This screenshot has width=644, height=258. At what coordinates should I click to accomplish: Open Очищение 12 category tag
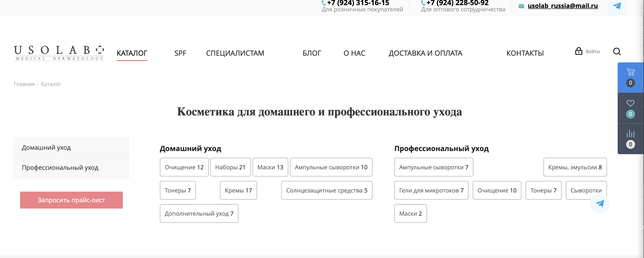[184, 167]
